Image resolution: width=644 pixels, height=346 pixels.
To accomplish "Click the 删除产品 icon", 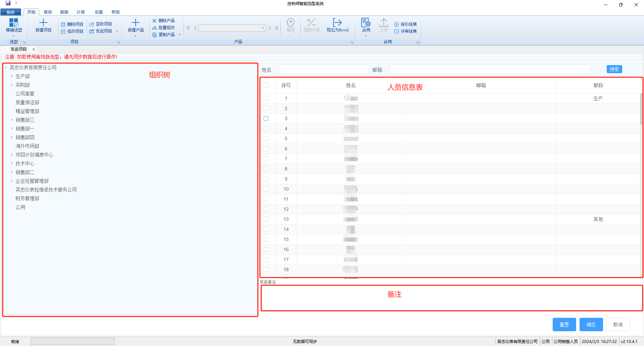I will (154, 21).
